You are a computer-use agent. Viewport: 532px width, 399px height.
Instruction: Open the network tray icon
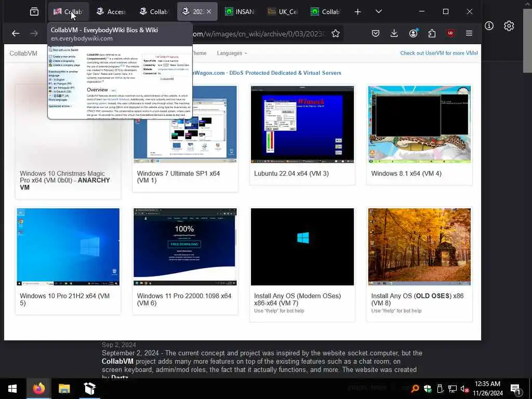click(453, 389)
